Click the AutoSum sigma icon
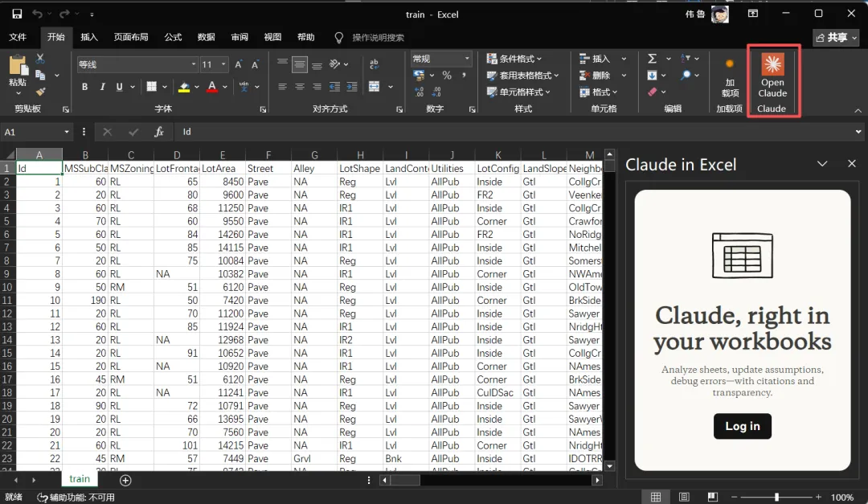The image size is (868, 504). [652, 59]
